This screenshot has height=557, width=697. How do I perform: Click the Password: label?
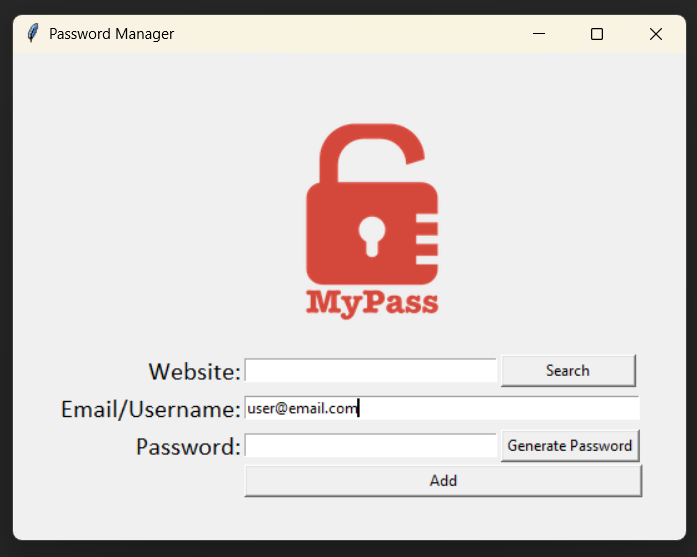188,446
